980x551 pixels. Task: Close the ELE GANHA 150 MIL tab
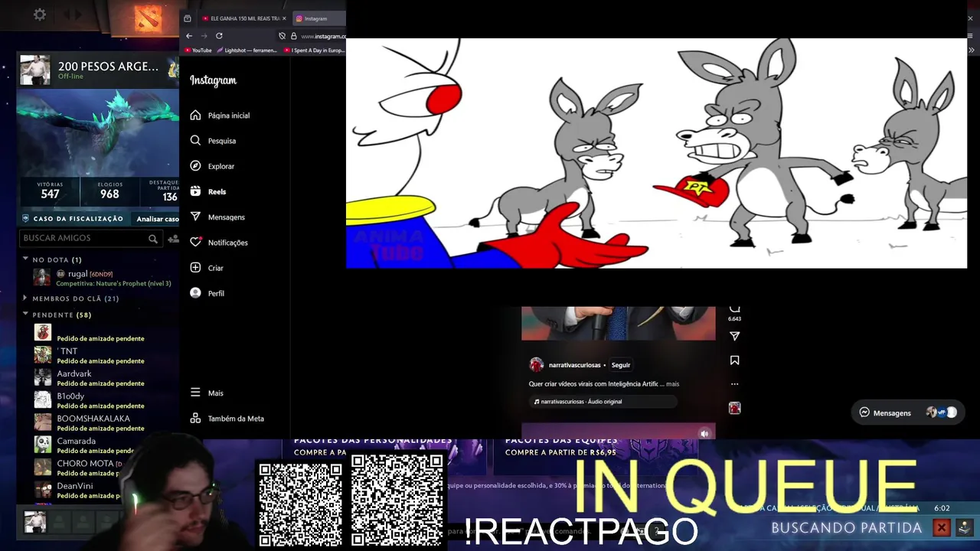click(x=284, y=18)
